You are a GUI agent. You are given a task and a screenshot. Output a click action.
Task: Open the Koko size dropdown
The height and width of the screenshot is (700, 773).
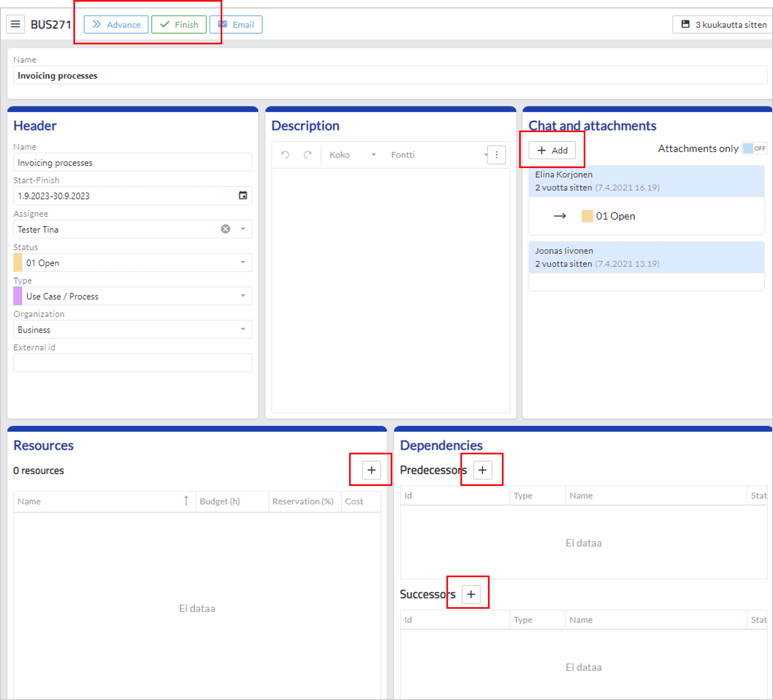[353, 154]
